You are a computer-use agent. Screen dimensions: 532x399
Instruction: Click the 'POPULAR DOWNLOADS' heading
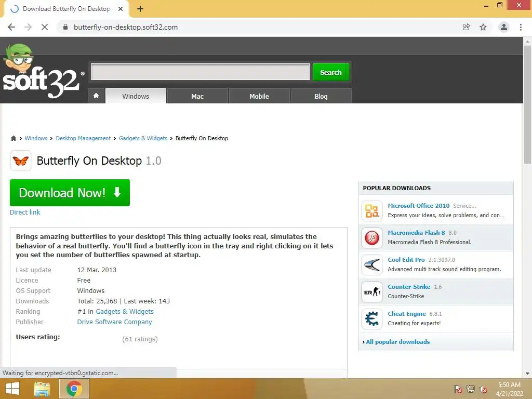click(x=396, y=188)
